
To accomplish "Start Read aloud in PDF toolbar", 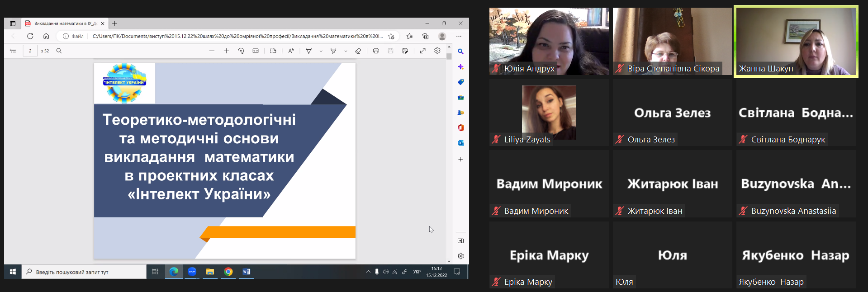I will 291,51.
